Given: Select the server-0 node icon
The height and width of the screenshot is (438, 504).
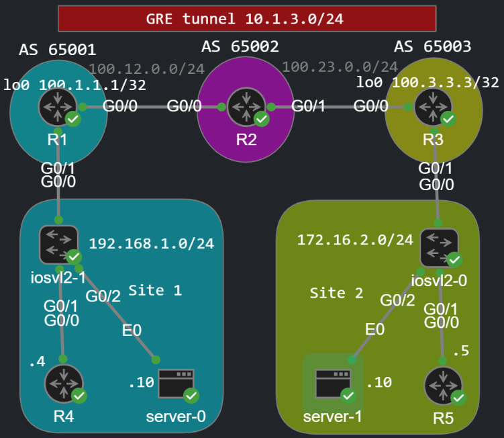Looking at the screenshot, I should [176, 384].
